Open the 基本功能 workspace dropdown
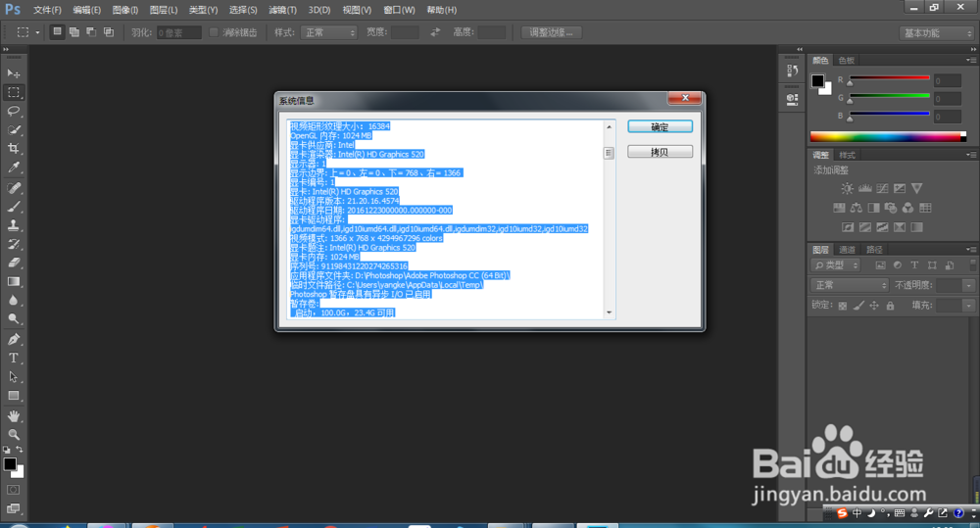The image size is (980, 528). pos(936,33)
